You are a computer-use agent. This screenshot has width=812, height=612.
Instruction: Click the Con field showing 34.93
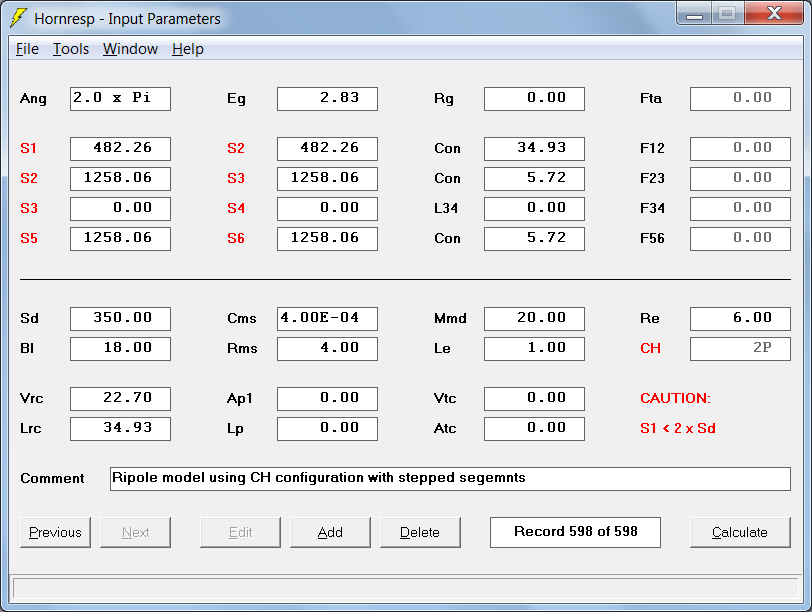(534, 149)
